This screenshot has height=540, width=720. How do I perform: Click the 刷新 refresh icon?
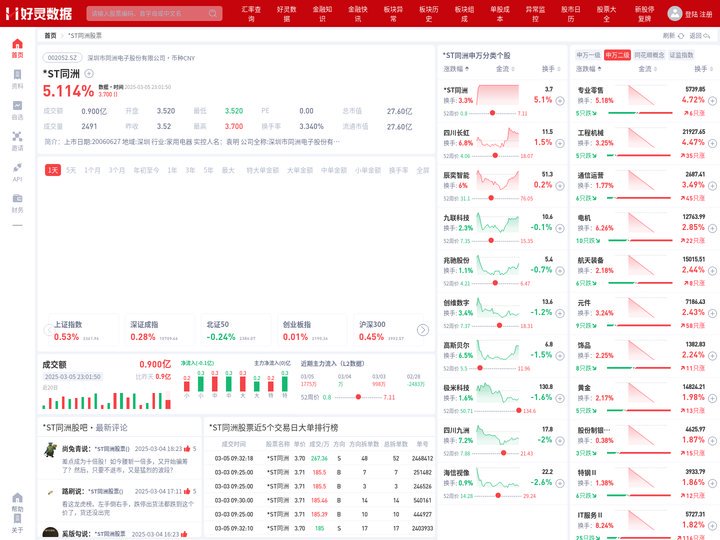pos(681,35)
